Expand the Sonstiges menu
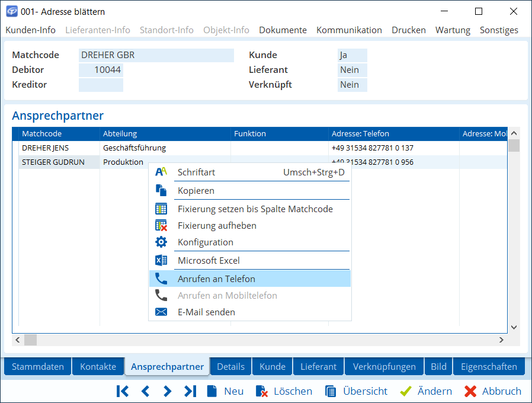Image resolution: width=532 pixels, height=403 pixels. click(499, 30)
